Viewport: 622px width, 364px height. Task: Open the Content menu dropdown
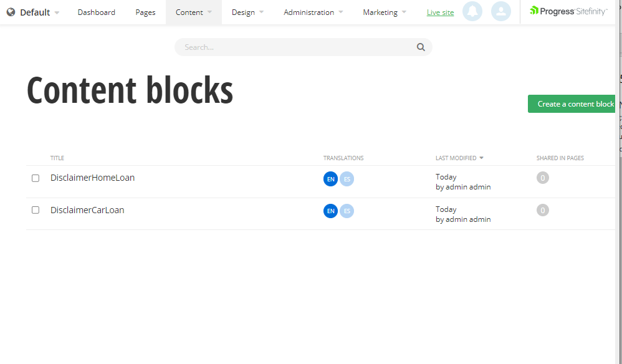click(194, 12)
